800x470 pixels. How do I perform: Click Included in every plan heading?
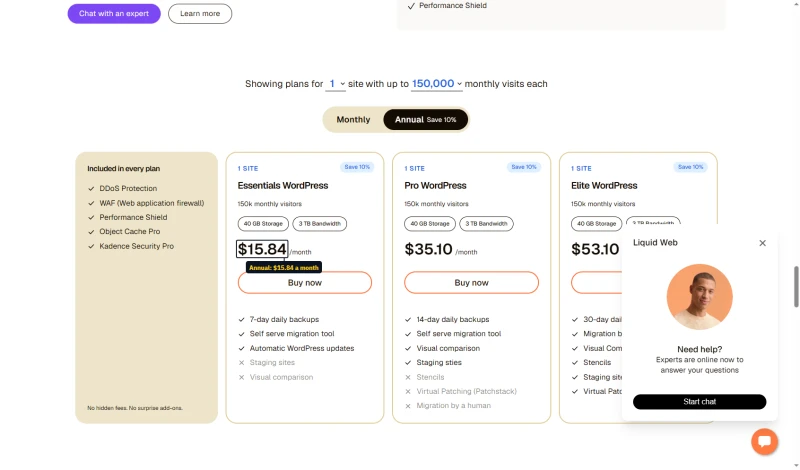[123, 169]
